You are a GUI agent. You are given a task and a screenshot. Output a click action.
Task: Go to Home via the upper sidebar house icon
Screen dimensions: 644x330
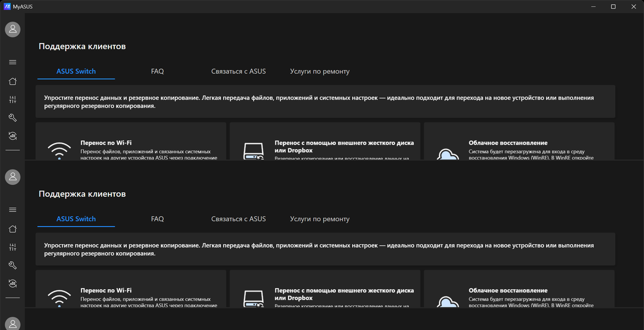13,81
